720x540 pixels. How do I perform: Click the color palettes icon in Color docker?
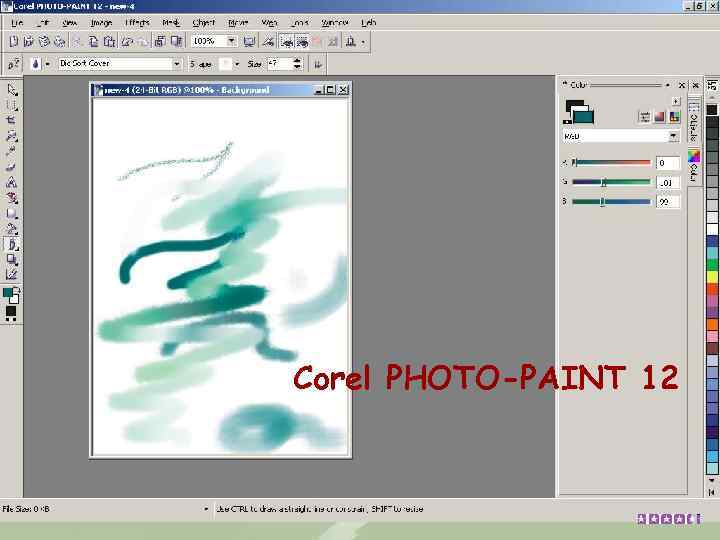point(674,117)
